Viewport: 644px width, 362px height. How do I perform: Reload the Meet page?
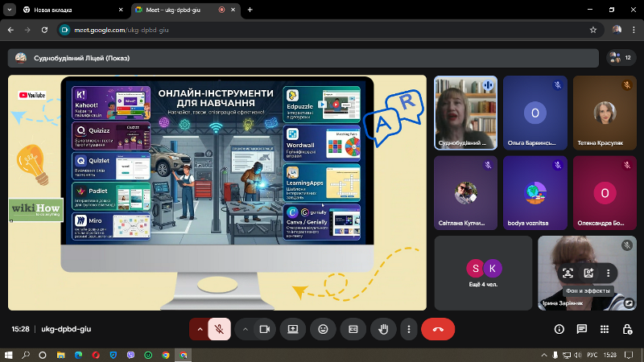pyautogui.click(x=44, y=30)
